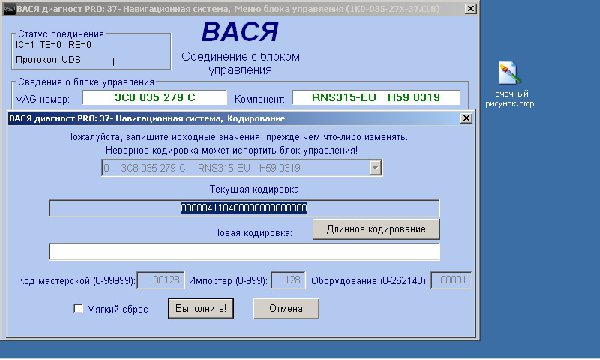Screen dimensions: 600x360
Task: Click the ВАСЯ logo heading
Action: pyautogui.click(x=240, y=32)
